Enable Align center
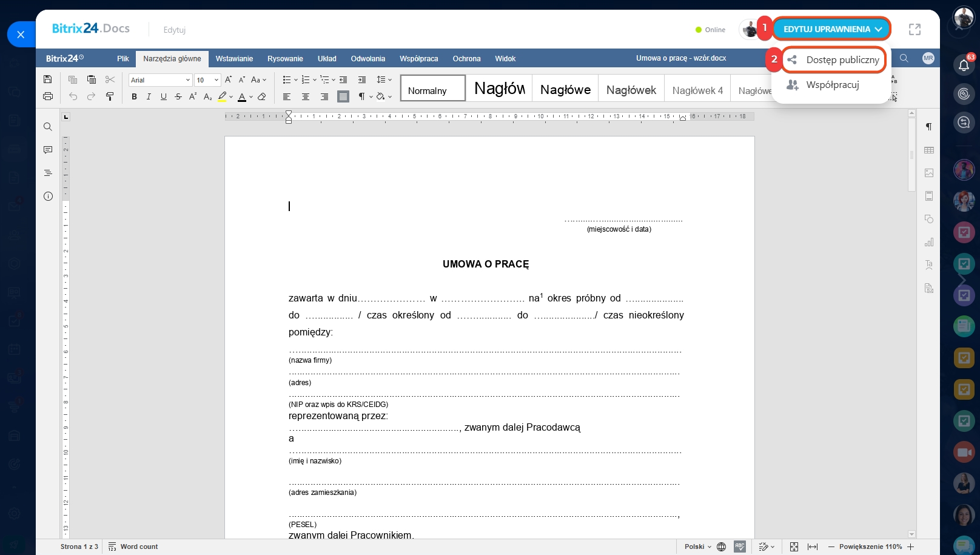Viewport: 980px width, 555px height. pos(306,96)
